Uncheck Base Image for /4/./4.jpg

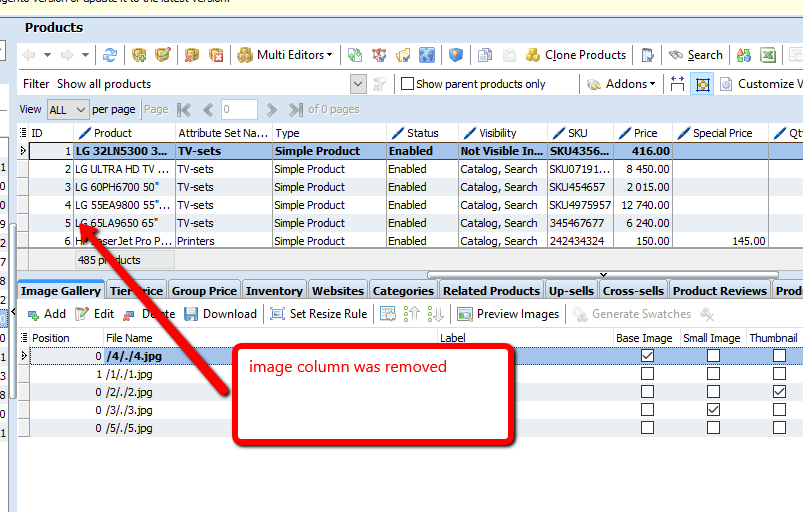point(647,355)
